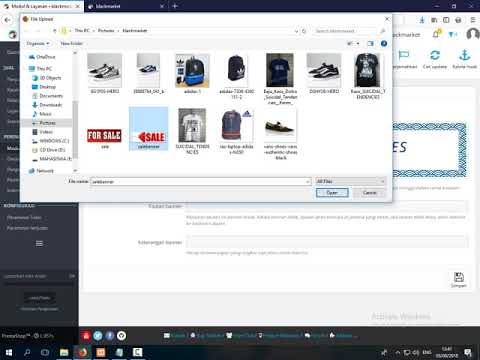Image resolution: width=480 pixels, height=360 pixels.
Task: Select CD Drive (D:) in the tree
Action: coord(49,150)
